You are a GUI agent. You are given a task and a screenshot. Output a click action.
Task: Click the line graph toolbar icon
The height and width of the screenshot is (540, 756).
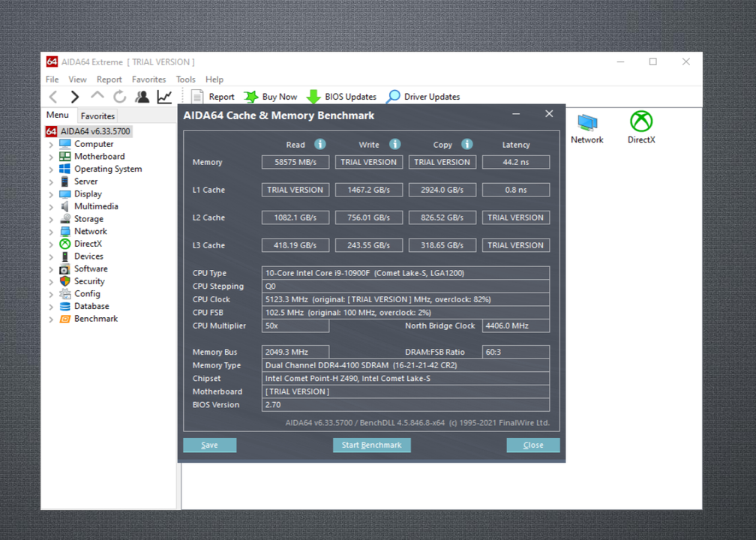pyautogui.click(x=164, y=96)
